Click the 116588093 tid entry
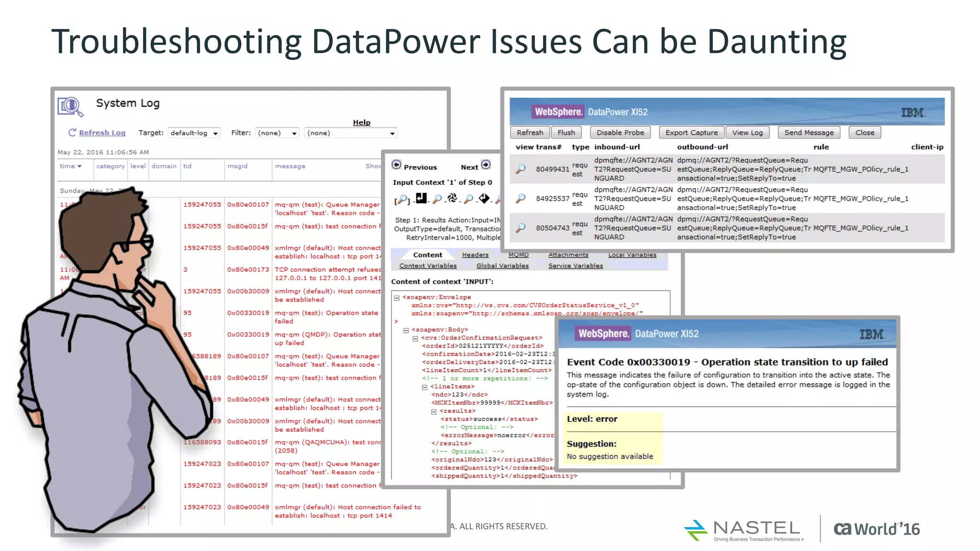The image size is (980, 551). pos(202,442)
